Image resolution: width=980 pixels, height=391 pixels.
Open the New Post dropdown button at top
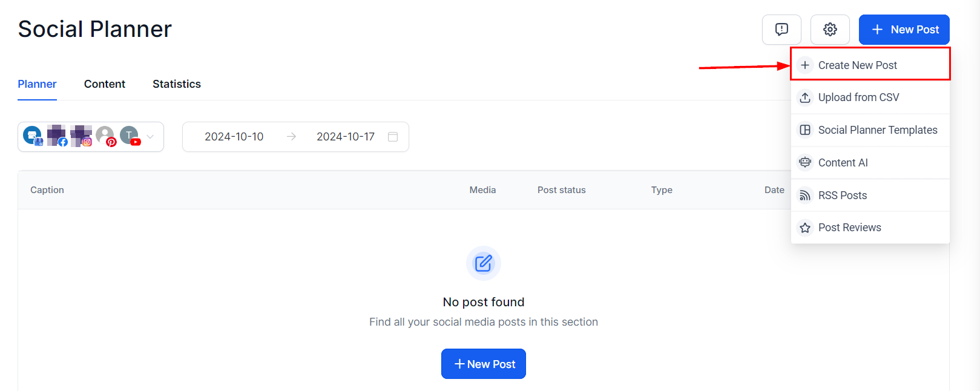(904, 30)
